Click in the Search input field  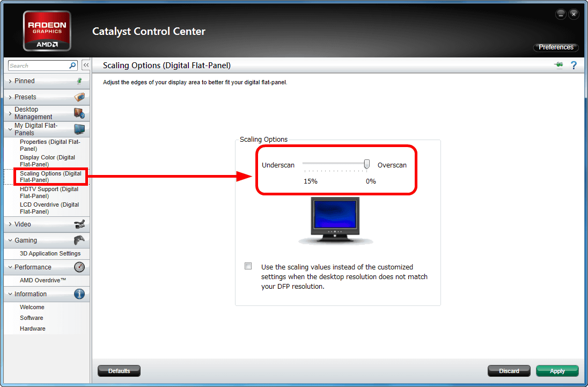click(x=38, y=65)
